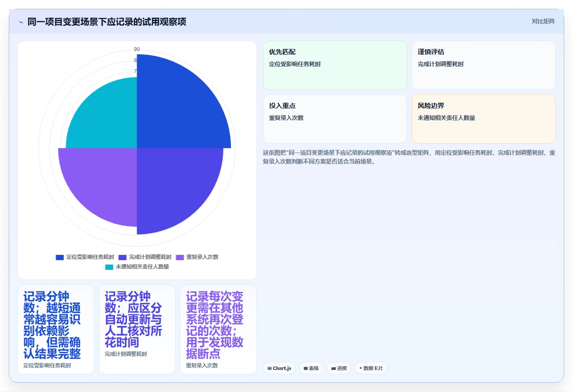The height and width of the screenshot is (392, 573).
Task: Click the icon in the Chart.js tag
Action: coord(269,368)
